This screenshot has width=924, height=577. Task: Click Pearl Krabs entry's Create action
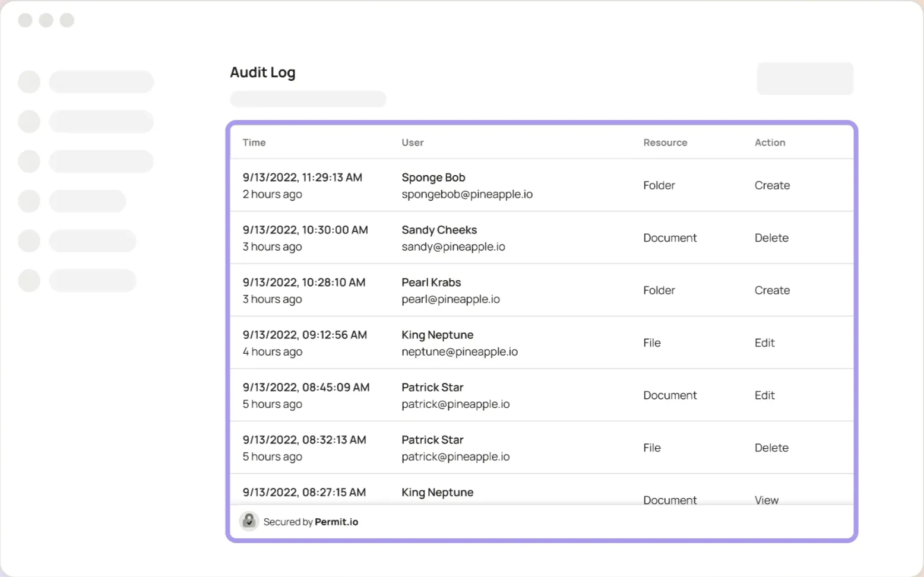(x=772, y=290)
